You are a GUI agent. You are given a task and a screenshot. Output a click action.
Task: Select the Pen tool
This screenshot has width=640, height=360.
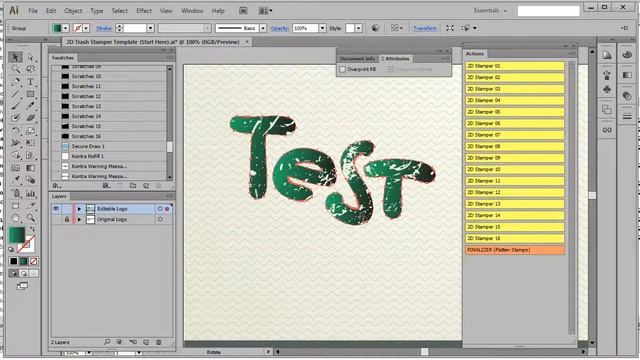tap(16, 82)
